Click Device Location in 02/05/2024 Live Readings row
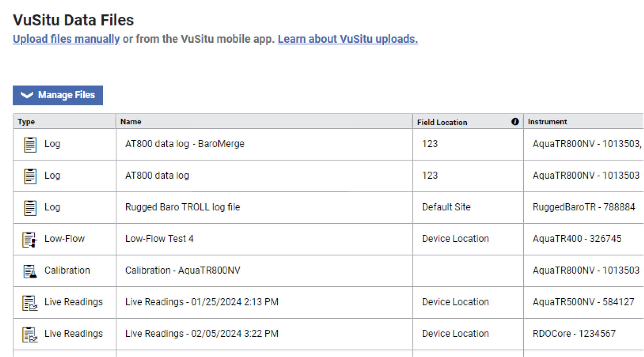 (455, 333)
